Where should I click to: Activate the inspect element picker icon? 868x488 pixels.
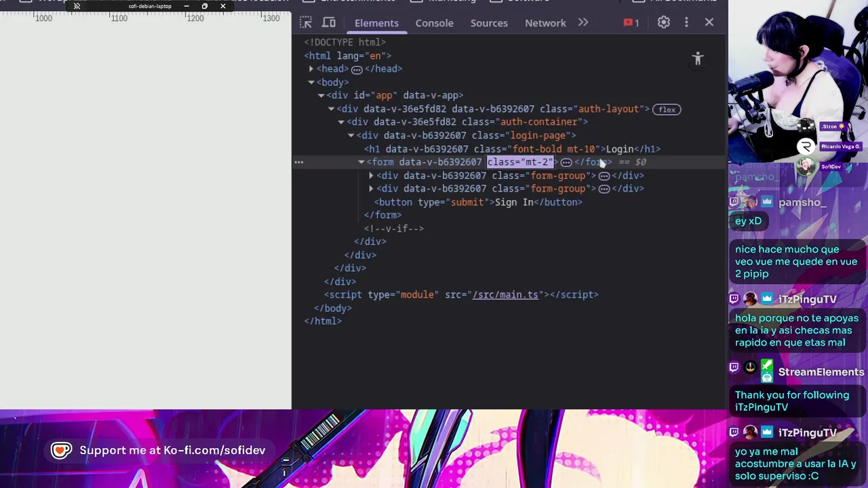point(306,23)
